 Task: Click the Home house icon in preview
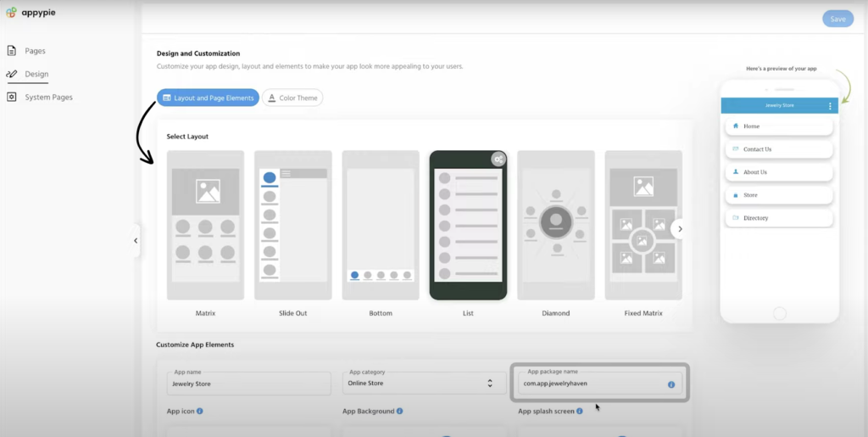coord(736,126)
